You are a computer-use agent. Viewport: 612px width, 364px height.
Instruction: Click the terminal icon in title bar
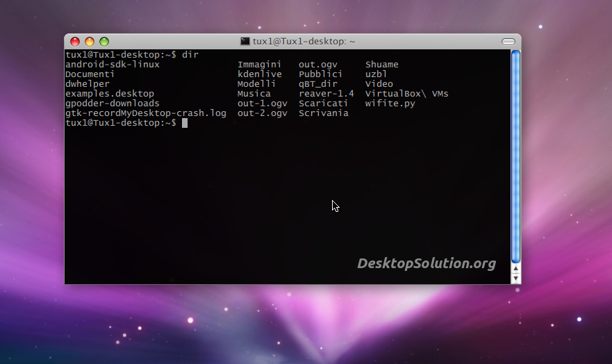[x=245, y=42]
